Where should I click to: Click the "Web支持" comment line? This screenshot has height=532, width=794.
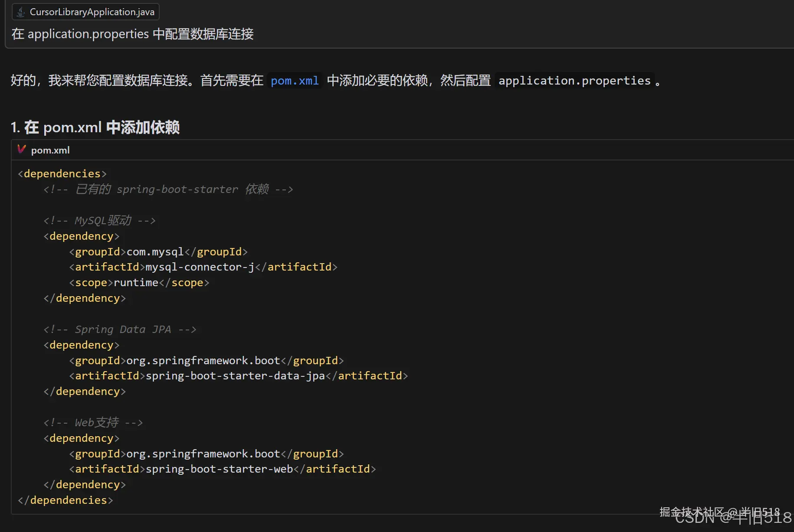pyautogui.click(x=93, y=423)
